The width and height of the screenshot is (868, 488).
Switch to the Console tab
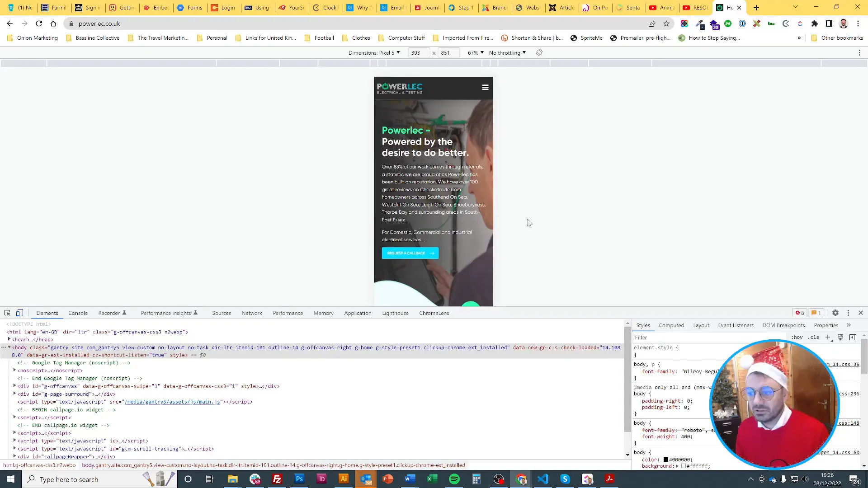(x=78, y=313)
